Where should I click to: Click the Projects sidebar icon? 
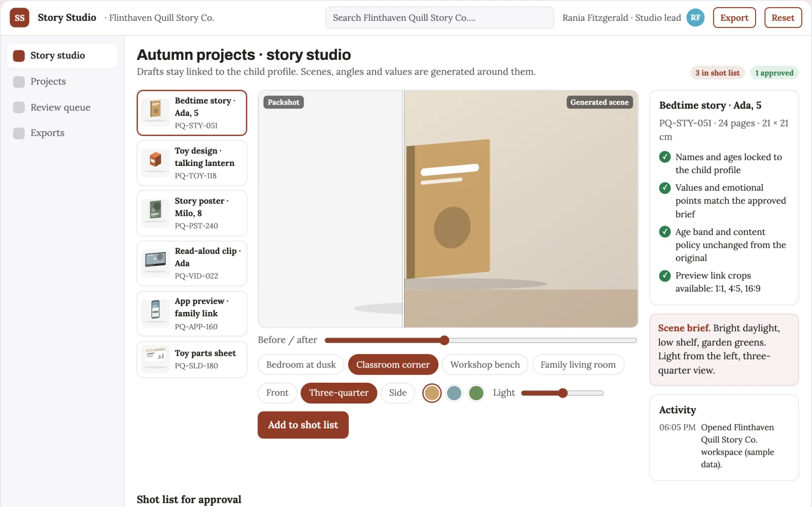click(x=19, y=82)
